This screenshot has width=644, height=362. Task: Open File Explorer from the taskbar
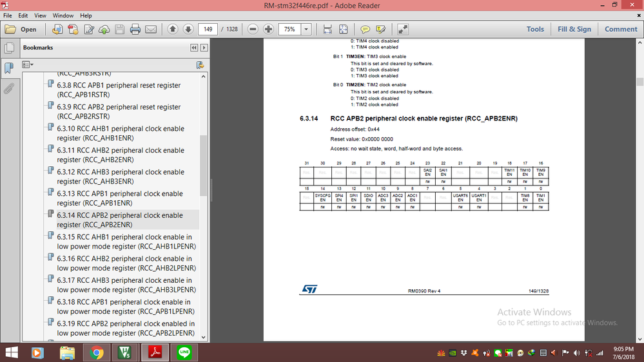click(67, 352)
